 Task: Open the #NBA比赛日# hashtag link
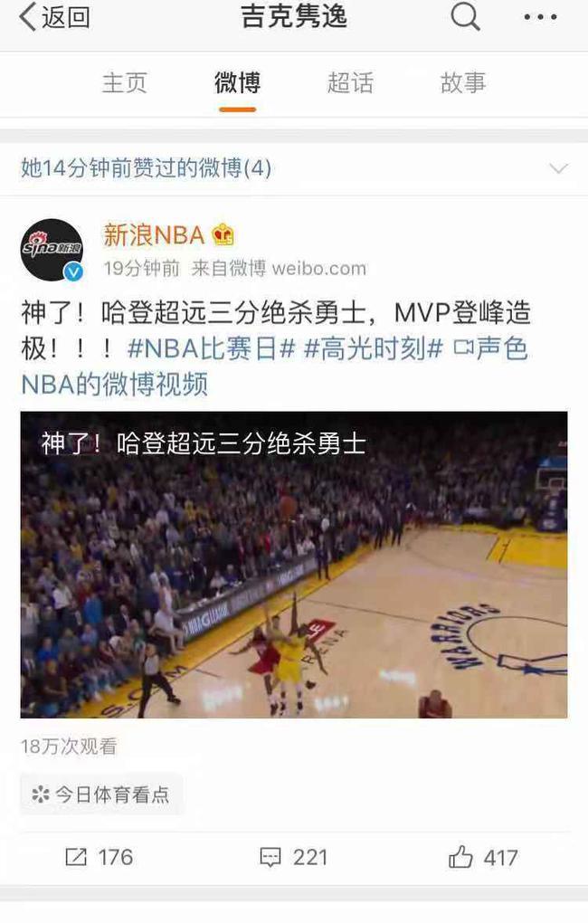point(211,349)
